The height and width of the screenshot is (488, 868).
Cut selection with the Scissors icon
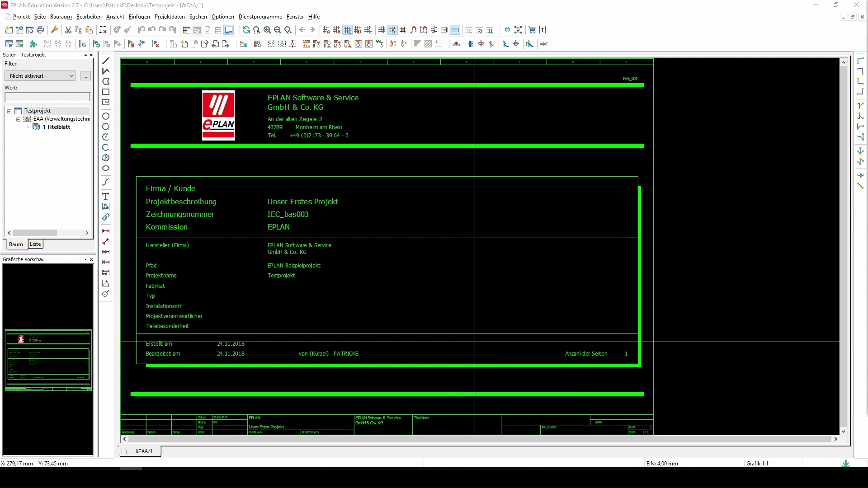pyautogui.click(x=68, y=30)
